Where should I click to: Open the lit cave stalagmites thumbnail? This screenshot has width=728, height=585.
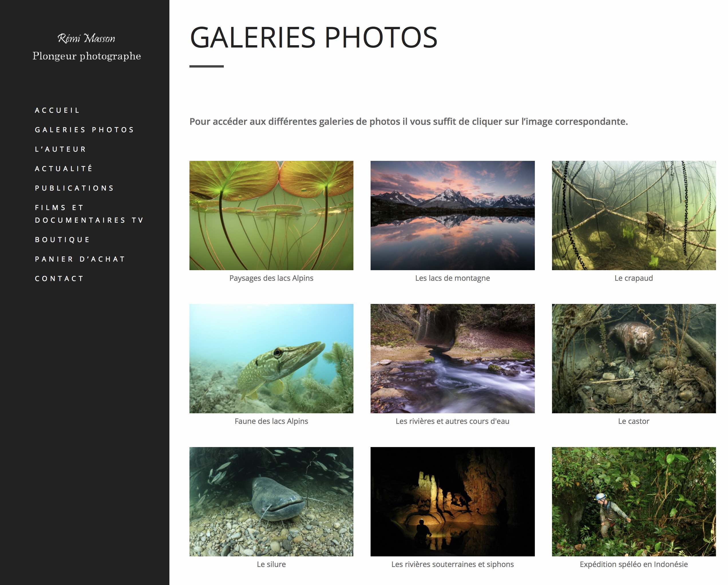[x=452, y=502]
